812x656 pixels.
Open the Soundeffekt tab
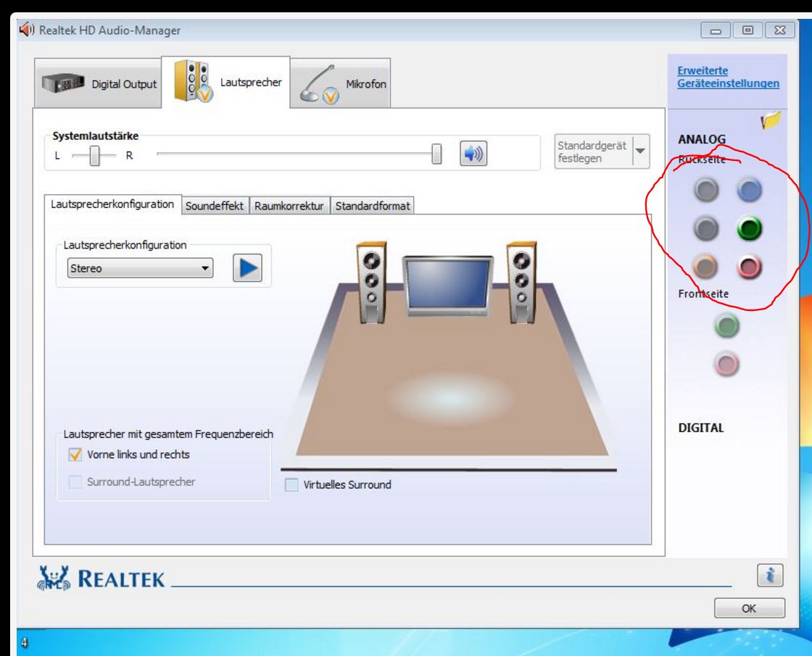pyautogui.click(x=215, y=206)
